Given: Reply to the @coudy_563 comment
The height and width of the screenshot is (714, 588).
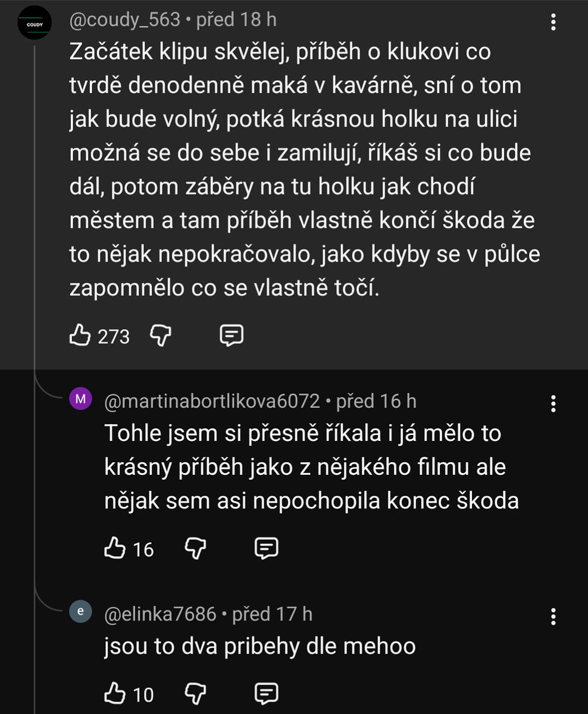Looking at the screenshot, I should pyautogui.click(x=232, y=336).
